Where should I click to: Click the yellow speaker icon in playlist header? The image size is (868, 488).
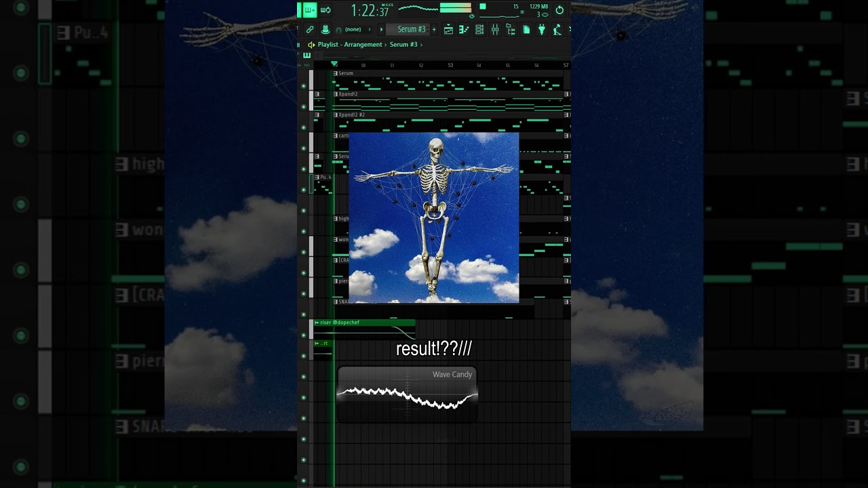point(311,45)
